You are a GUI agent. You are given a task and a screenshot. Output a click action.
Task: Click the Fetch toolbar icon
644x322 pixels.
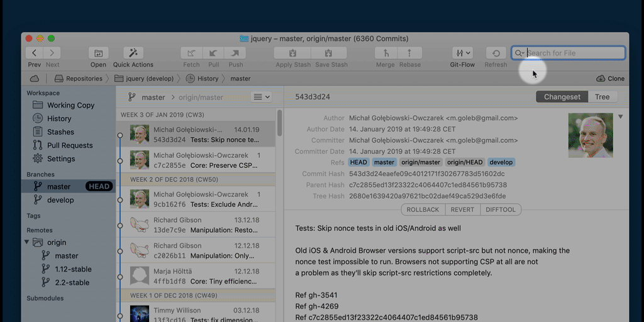point(191,53)
